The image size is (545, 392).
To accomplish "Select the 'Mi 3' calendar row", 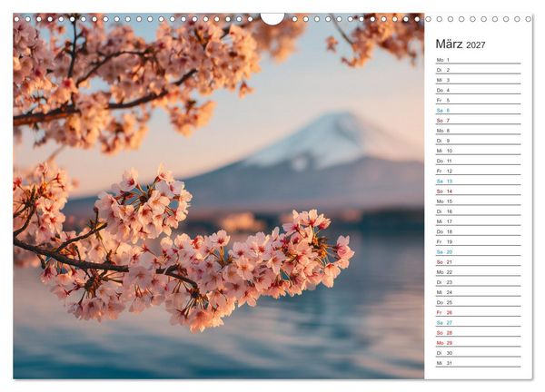I will 479,80.
